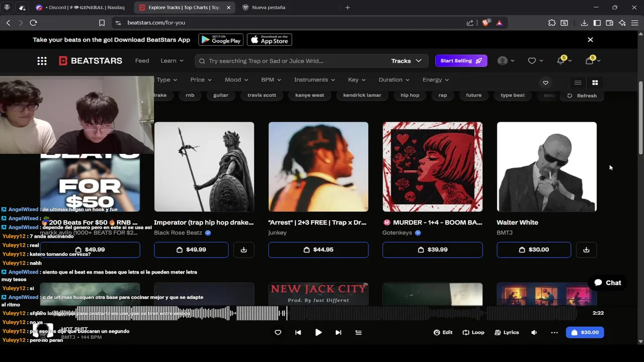Open the Chat widget
644x362 pixels.
pos(607,283)
